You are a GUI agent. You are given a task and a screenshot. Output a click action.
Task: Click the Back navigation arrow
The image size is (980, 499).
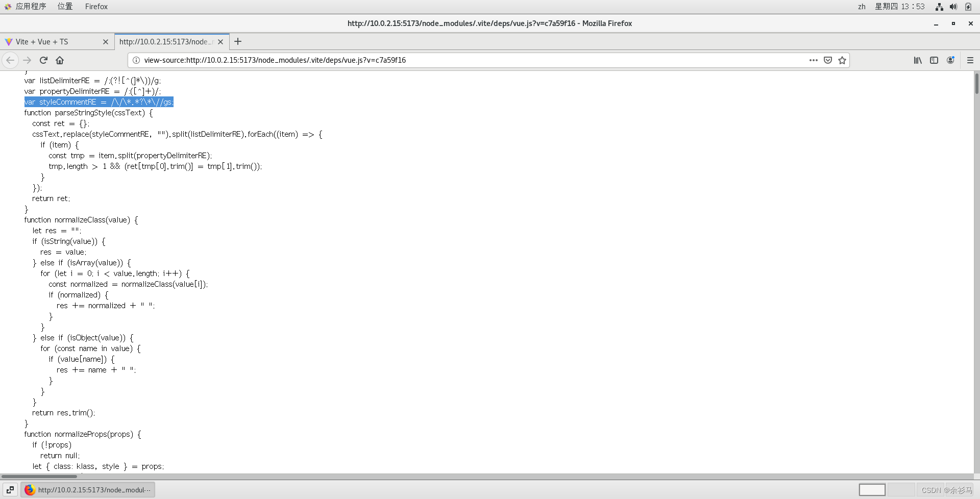click(10, 60)
